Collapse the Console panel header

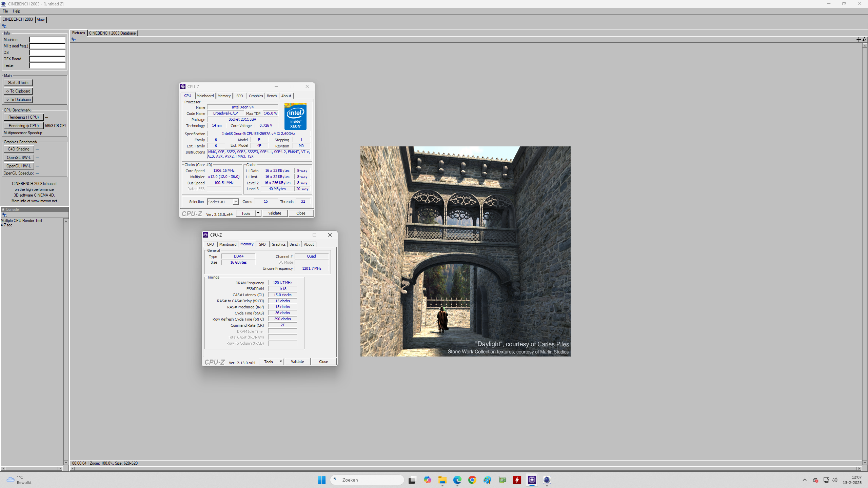coord(3,209)
